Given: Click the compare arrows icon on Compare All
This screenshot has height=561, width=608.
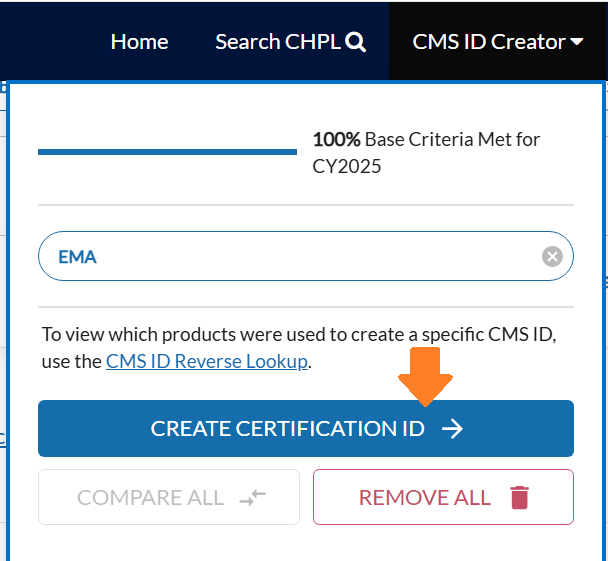Looking at the screenshot, I should [x=253, y=498].
